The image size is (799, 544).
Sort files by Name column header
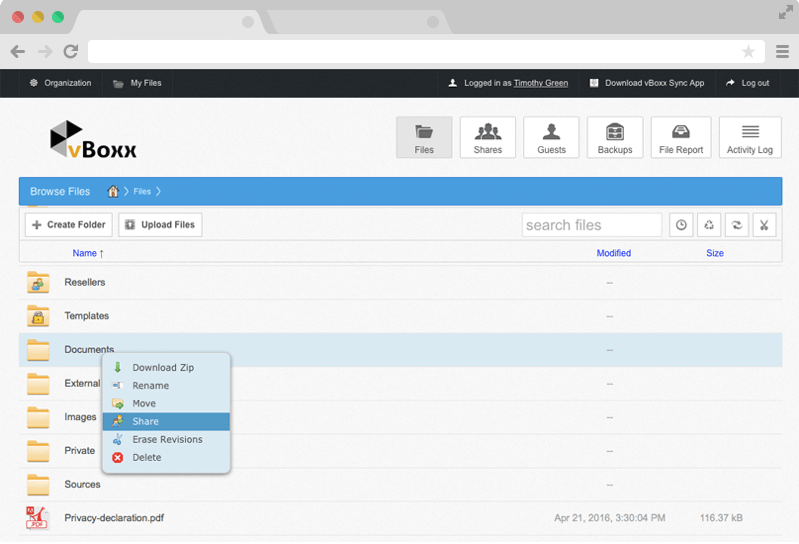(85, 253)
